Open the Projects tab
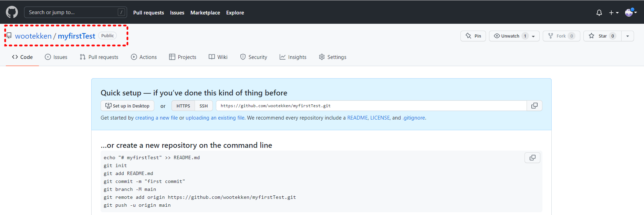This screenshot has width=644, height=215. (x=183, y=57)
